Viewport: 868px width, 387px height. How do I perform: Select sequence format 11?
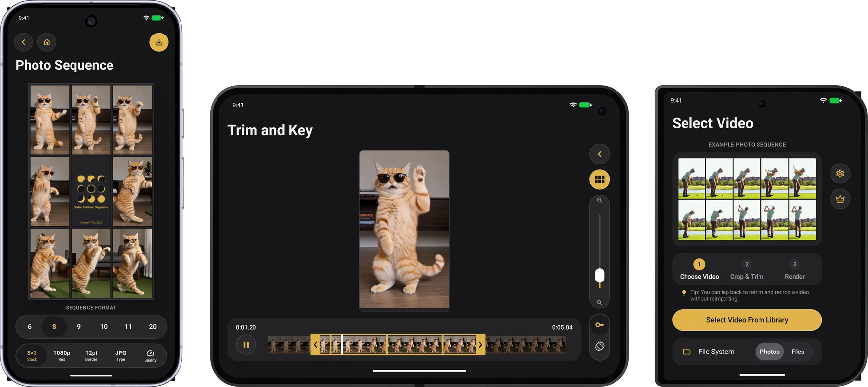[128, 326]
